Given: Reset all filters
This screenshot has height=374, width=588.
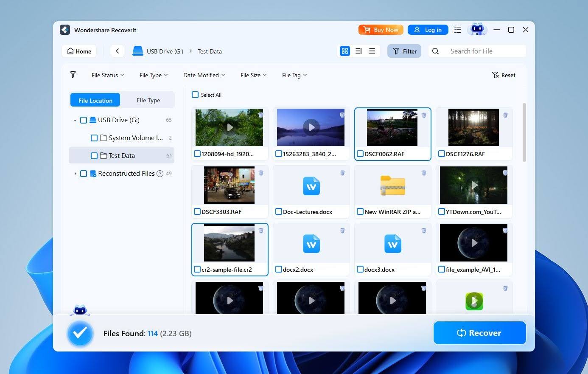Looking at the screenshot, I should coord(504,75).
